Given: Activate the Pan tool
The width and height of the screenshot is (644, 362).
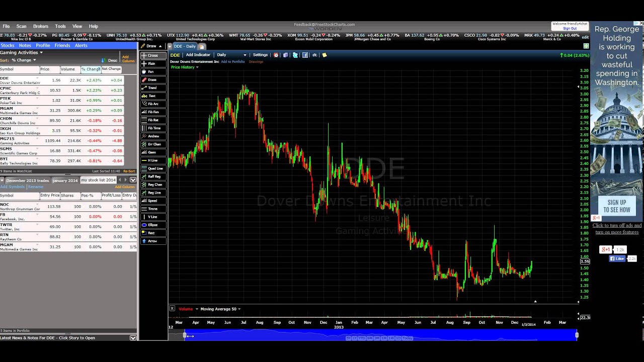Looking at the screenshot, I should [x=153, y=72].
